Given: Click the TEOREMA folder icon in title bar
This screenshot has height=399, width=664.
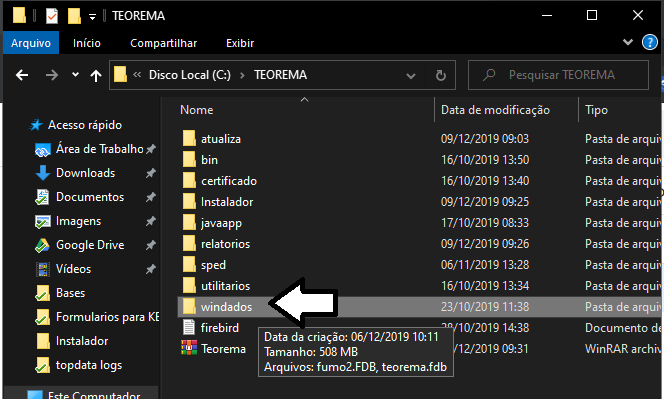Looking at the screenshot, I should point(19,15).
